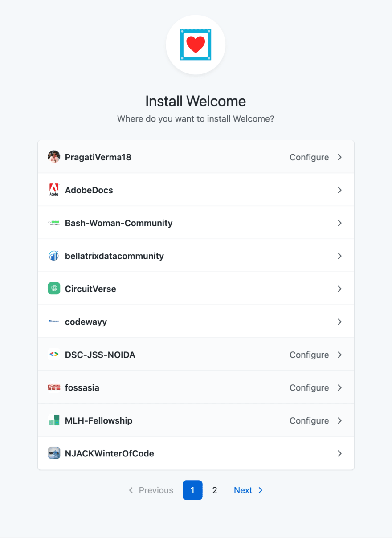Click the fossasia red logo icon
392x538 pixels.
coord(54,387)
